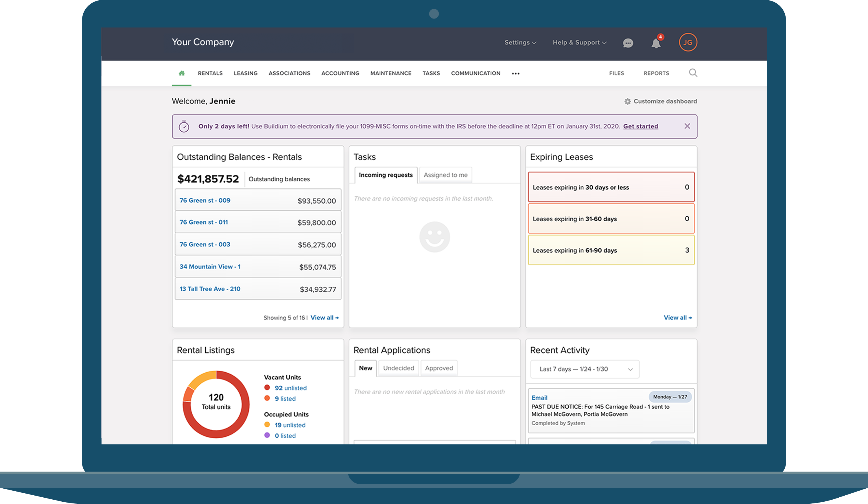The height and width of the screenshot is (504, 868).
Task: Open the notifications bell
Action: click(x=656, y=43)
